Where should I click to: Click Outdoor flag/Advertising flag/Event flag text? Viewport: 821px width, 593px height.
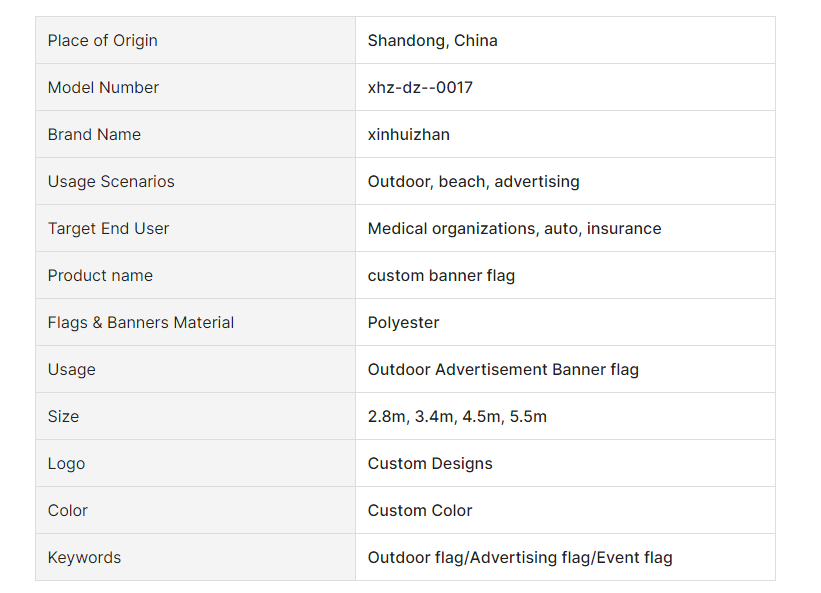point(520,557)
